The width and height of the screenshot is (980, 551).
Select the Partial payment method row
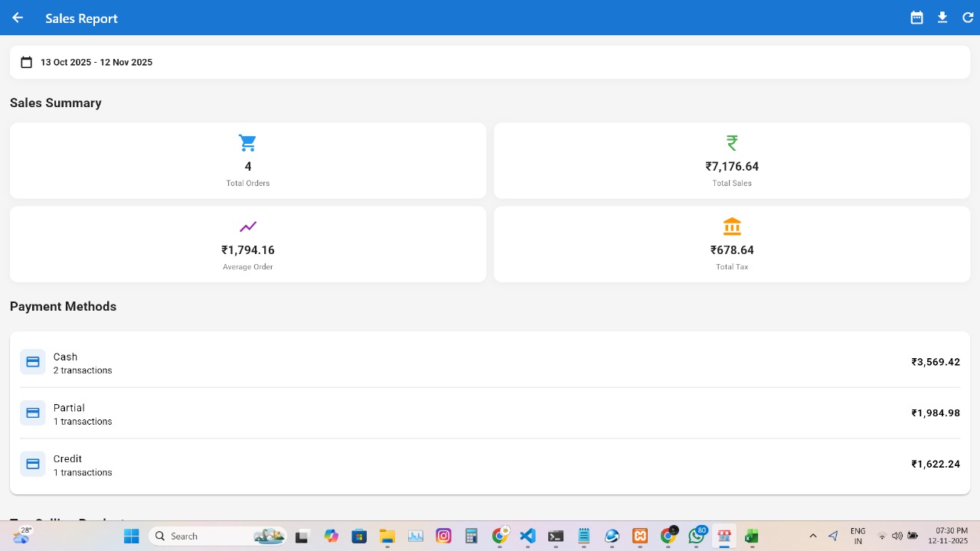490,413
